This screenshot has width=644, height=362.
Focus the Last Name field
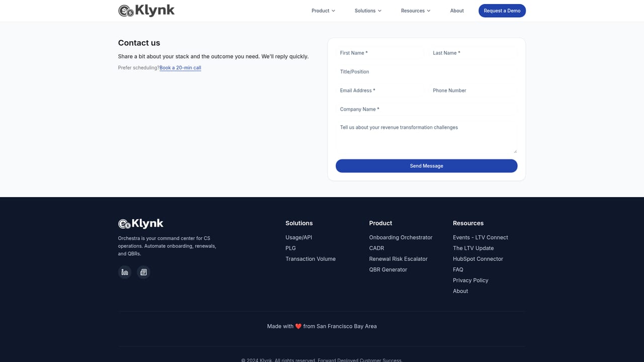[473, 53]
